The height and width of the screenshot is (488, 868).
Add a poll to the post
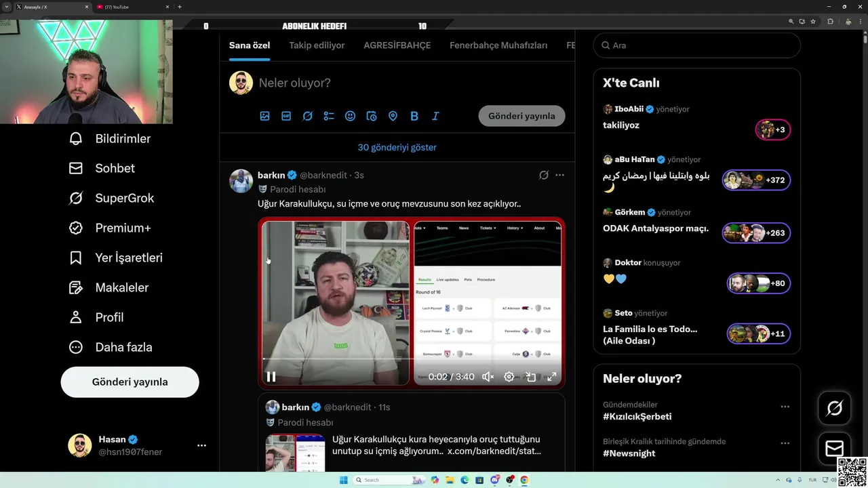tap(329, 116)
